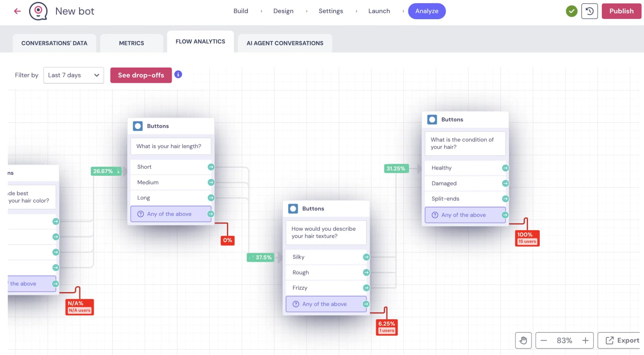This screenshot has width=644, height=355.
Task: Click the 0% drop-off badge
Action: pyautogui.click(x=228, y=240)
